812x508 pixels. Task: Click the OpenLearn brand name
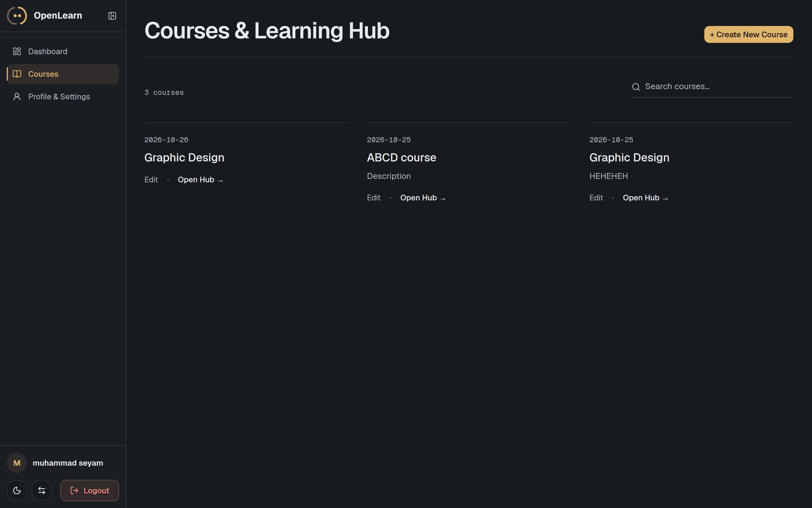coord(58,16)
